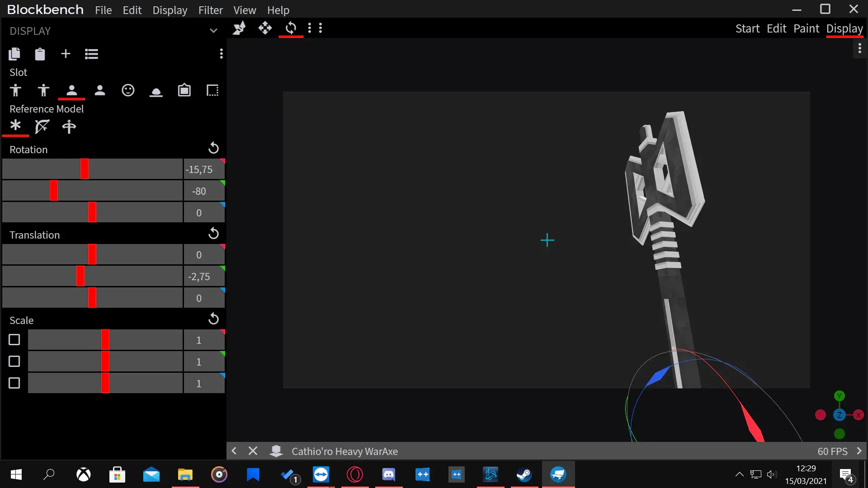This screenshot has width=868, height=488.
Task: Collapse the DISPLAY panel chevron
Action: point(213,31)
